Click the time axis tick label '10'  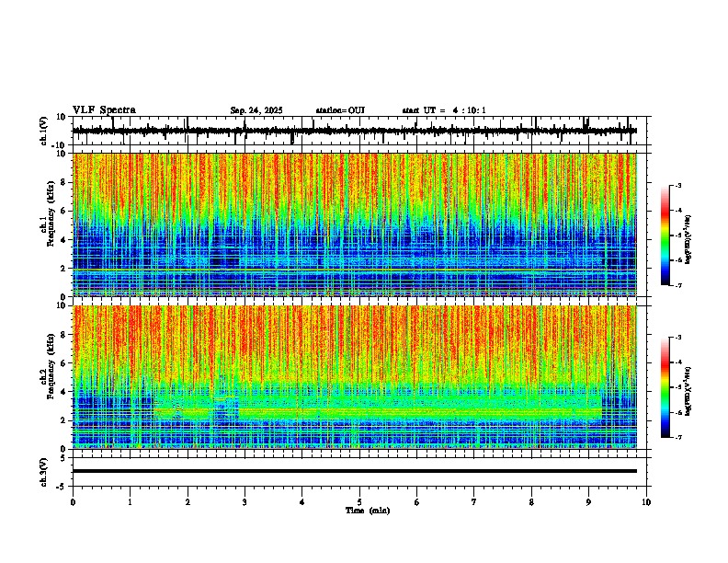[x=646, y=502]
